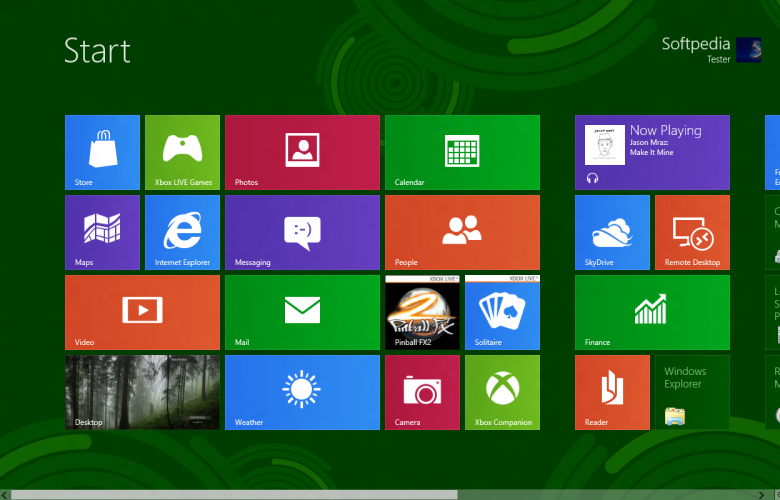Open the Messaging tile

[x=302, y=232]
